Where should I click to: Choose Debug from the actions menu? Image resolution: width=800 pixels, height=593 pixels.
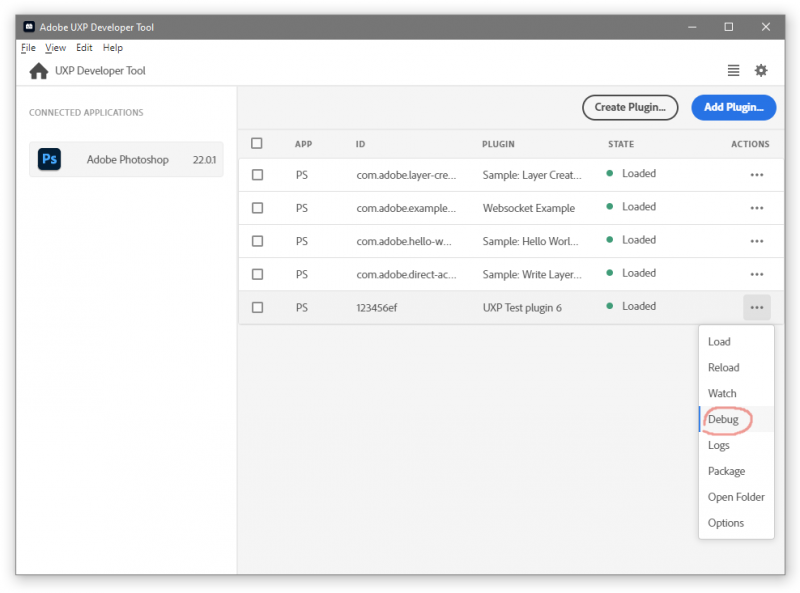pyautogui.click(x=723, y=419)
